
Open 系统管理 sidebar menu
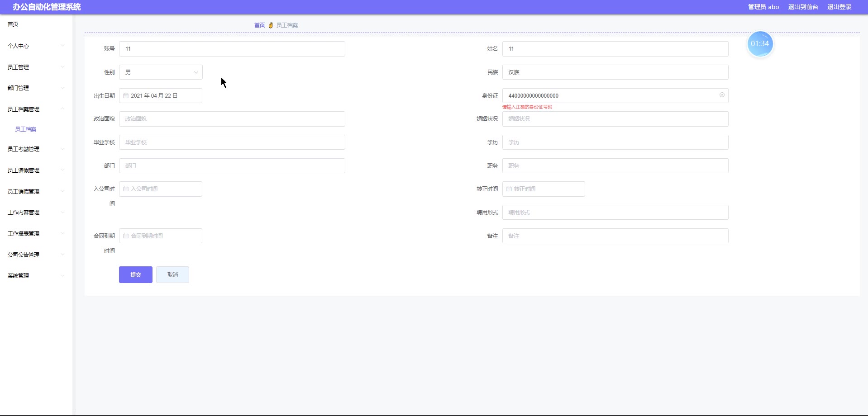tap(36, 276)
